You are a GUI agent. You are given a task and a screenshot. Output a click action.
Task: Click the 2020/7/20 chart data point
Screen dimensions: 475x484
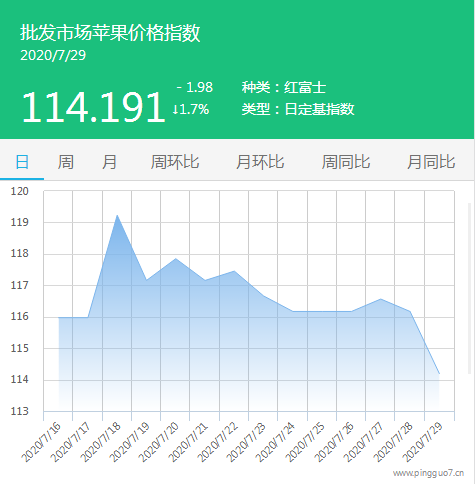176,258
